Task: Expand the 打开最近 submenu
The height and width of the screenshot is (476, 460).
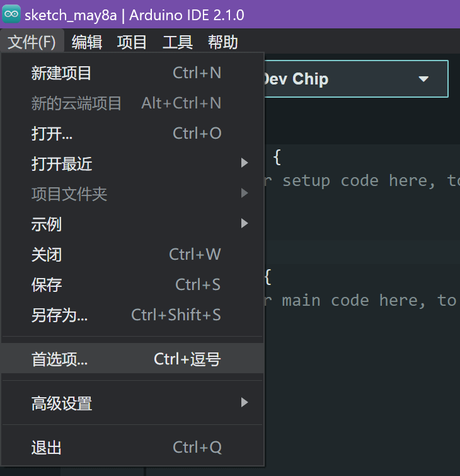Action: [62, 164]
